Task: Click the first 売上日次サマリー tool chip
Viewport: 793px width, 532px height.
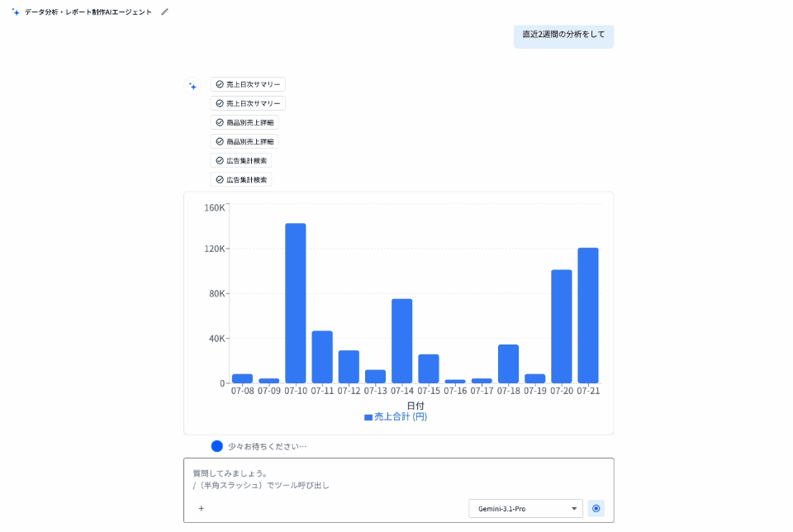Action: coord(248,84)
